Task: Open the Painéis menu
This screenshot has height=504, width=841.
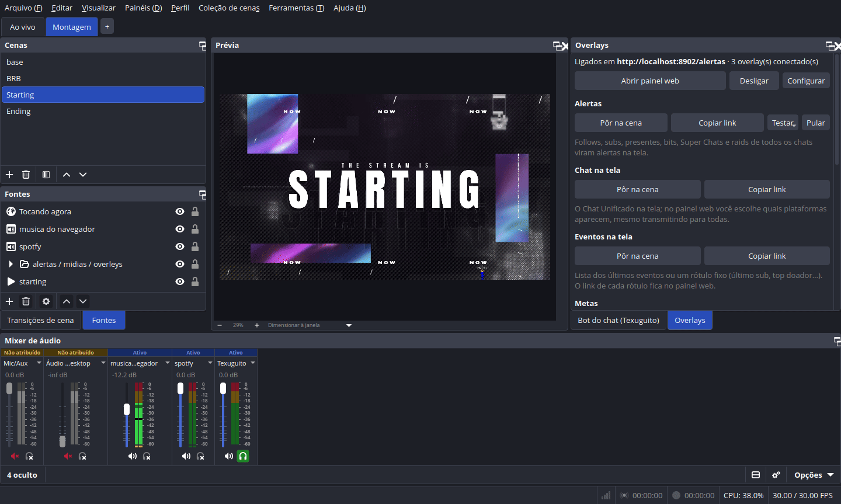Action: 143,8
